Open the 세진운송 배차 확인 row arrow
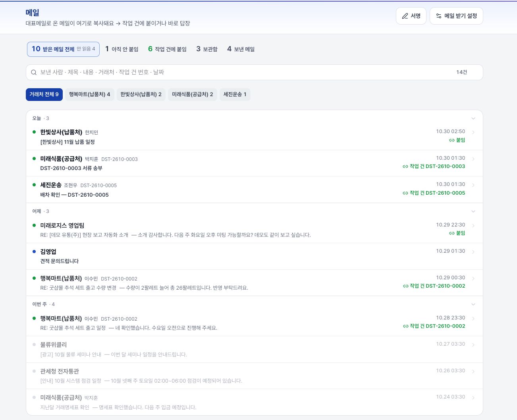The width and height of the screenshot is (517, 420). click(x=473, y=185)
